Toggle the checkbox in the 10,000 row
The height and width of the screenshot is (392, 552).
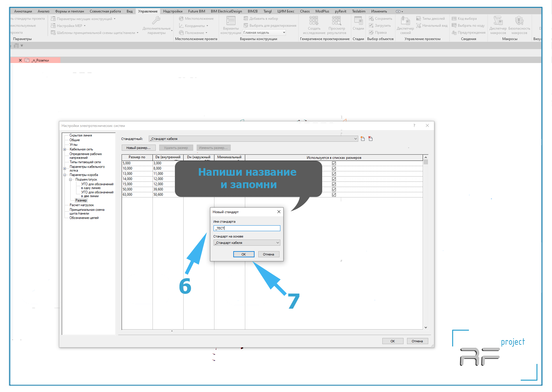coord(334,168)
